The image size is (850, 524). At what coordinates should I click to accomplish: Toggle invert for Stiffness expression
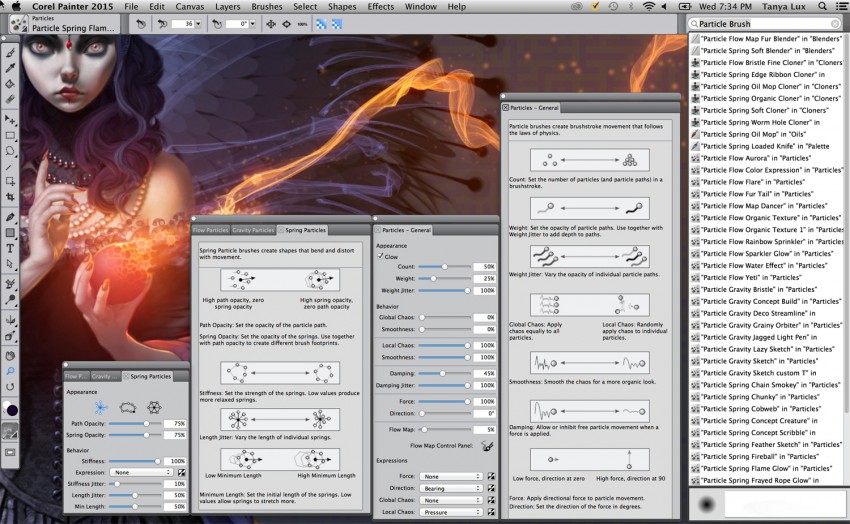(x=181, y=472)
